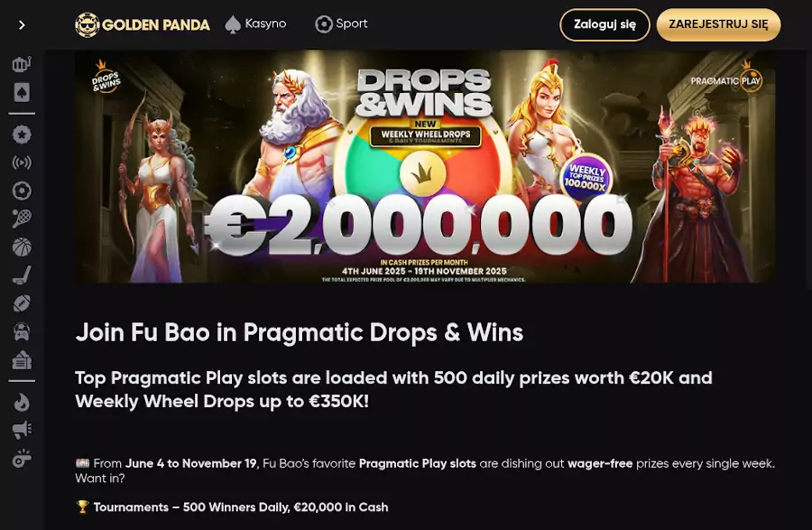Screen dimensions: 812x530
Task: Open the slot machine icon in sidebar
Action: (22, 64)
